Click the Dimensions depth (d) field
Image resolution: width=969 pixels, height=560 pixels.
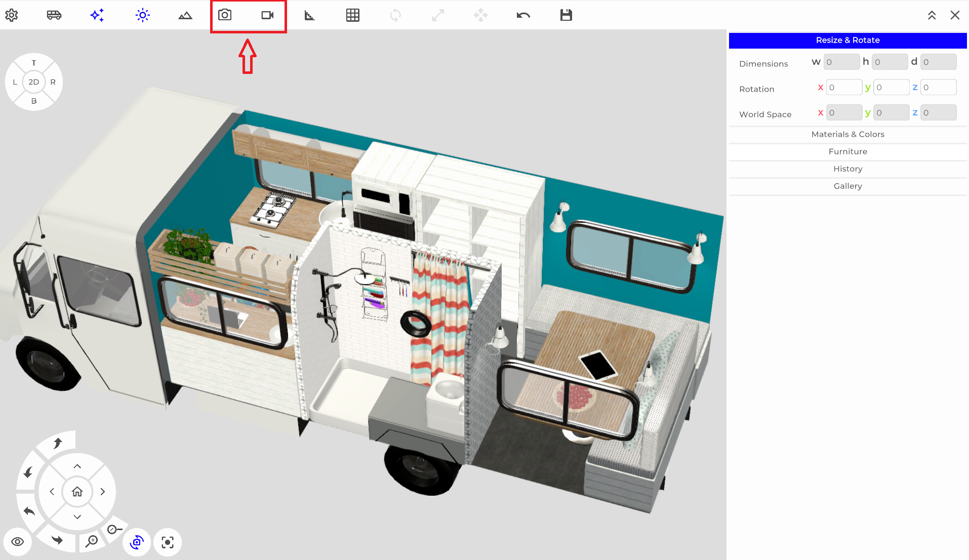coord(939,62)
